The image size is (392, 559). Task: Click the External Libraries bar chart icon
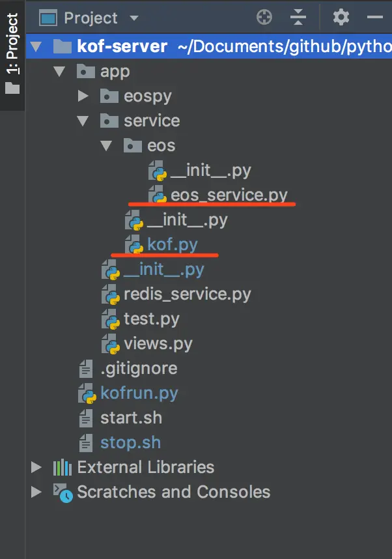pyautogui.click(x=63, y=467)
